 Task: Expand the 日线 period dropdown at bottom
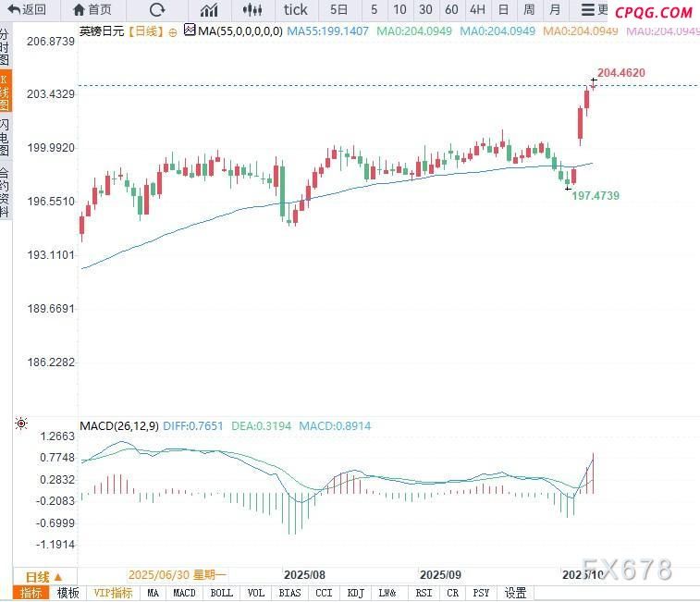(44, 575)
